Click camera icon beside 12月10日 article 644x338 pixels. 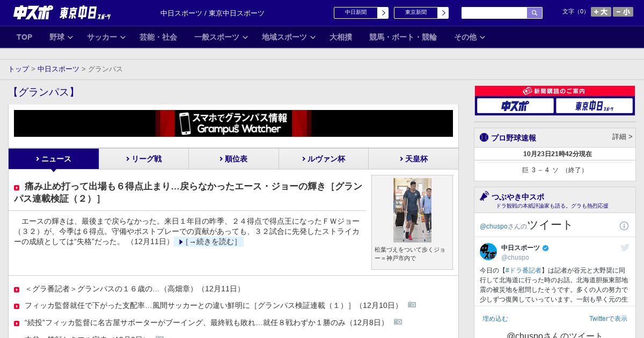coord(412,305)
